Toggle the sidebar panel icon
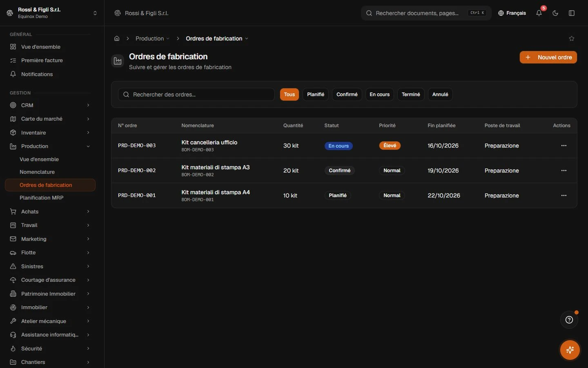The height and width of the screenshot is (368, 588). click(x=572, y=13)
